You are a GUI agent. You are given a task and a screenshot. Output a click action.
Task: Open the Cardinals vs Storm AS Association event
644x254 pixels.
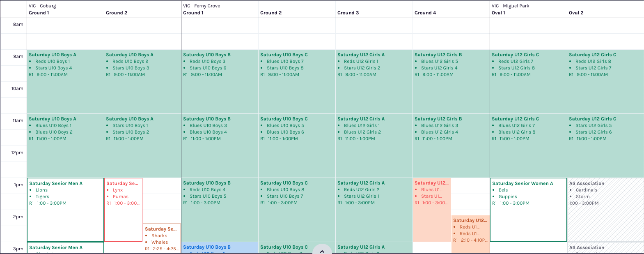[605, 210]
